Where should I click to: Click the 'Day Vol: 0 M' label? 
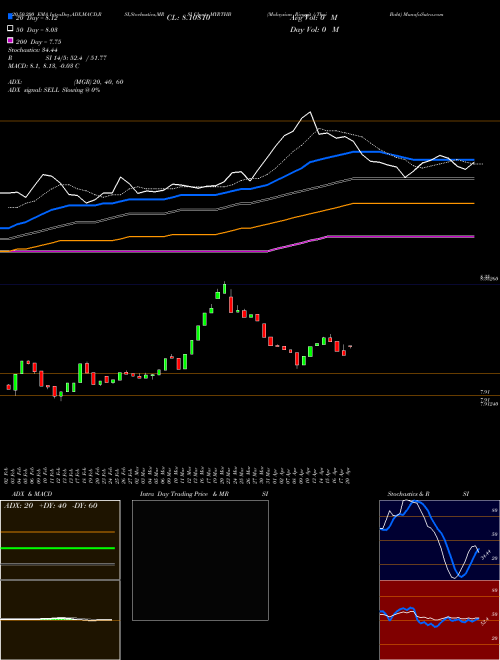point(315,29)
